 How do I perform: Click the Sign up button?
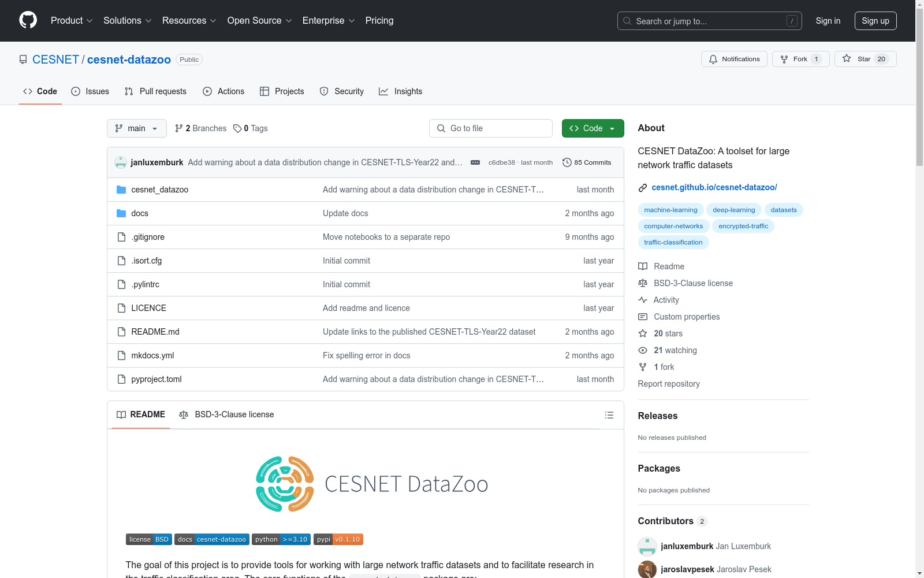875,20
